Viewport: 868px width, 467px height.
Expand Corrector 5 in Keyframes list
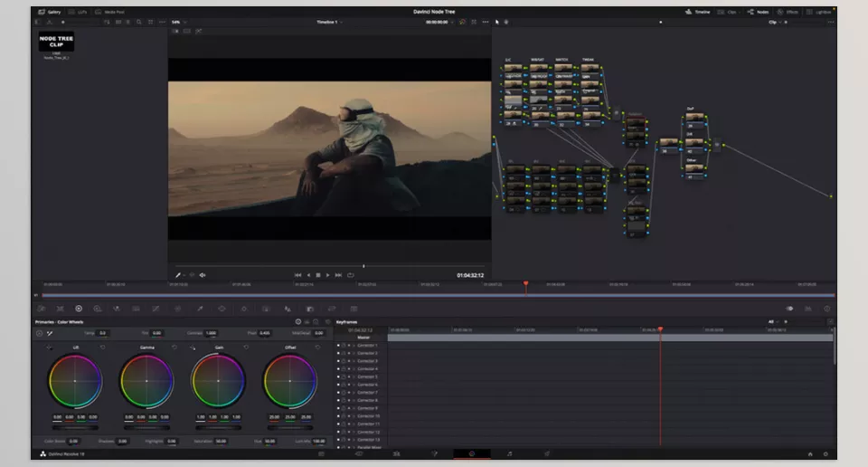[x=354, y=376]
